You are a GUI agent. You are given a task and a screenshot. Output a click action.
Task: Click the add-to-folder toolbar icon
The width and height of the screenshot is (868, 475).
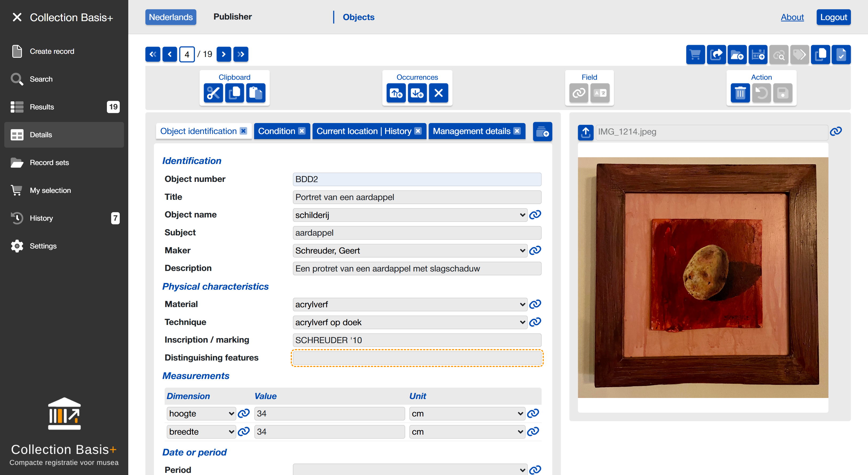[737, 54]
